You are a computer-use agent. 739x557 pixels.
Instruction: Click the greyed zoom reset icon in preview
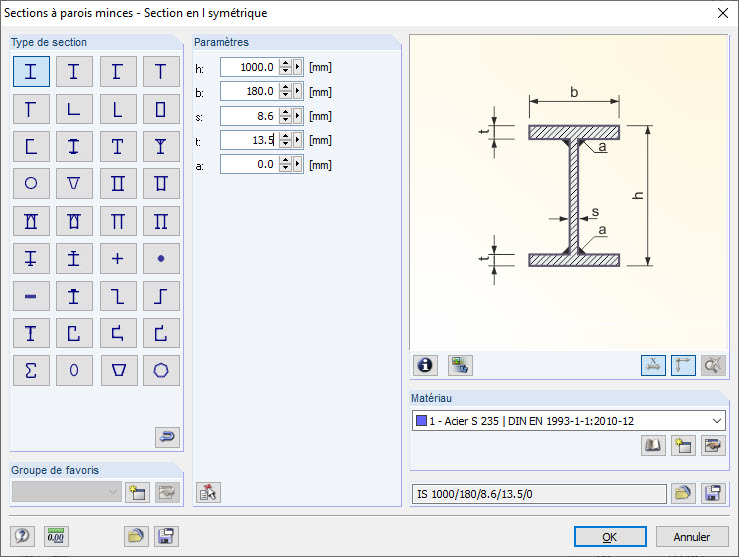click(713, 365)
